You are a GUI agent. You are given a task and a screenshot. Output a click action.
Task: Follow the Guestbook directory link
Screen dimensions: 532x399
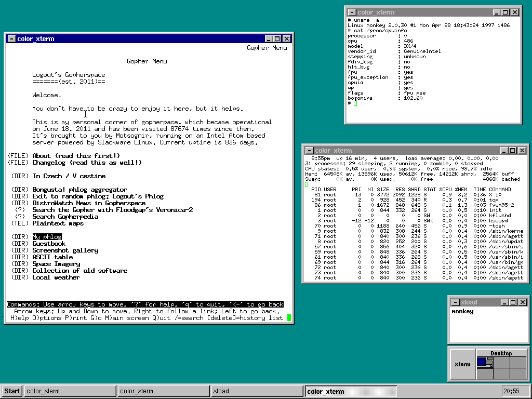(x=49, y=244)
